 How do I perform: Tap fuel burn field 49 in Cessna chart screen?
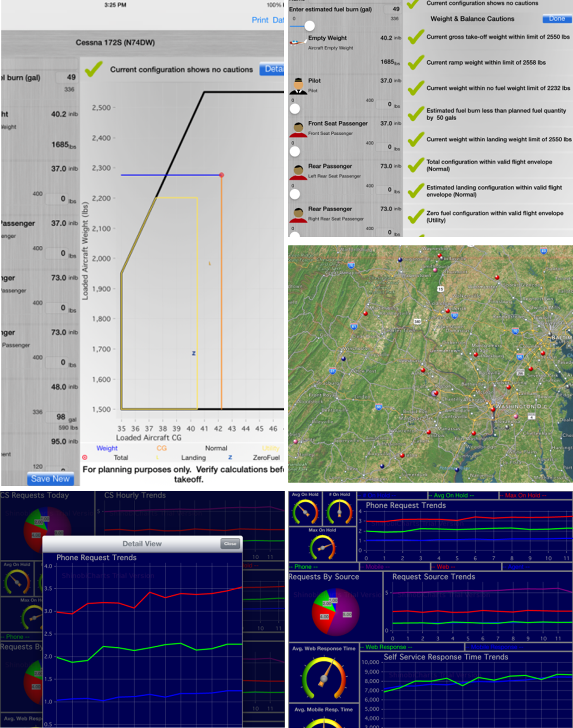(67, 77)
